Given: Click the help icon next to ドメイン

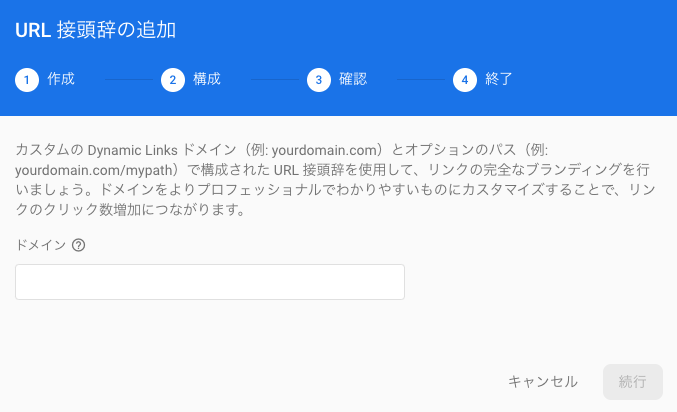Looking at the screenshot, I should 78,245.
